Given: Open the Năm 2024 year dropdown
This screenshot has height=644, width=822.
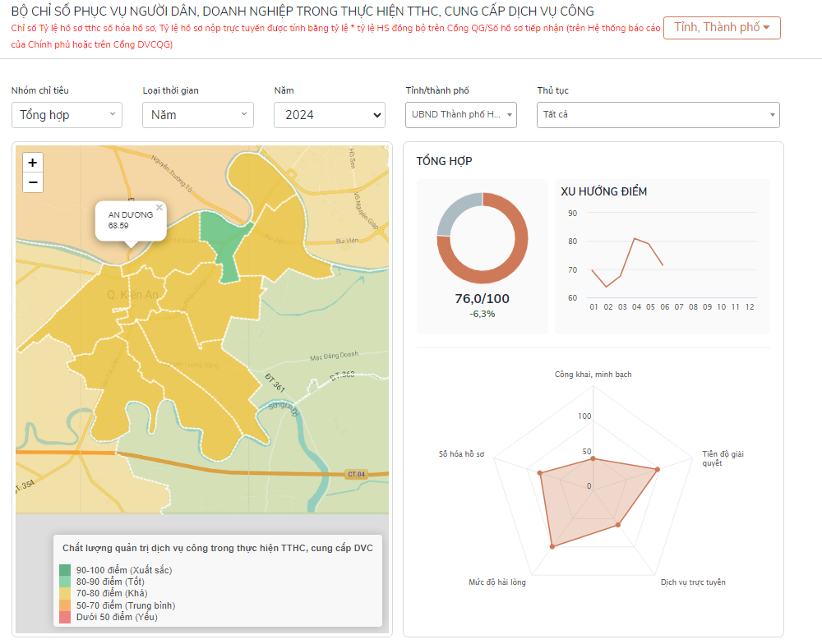Looking at the screenshot, I should coord(329,115).
